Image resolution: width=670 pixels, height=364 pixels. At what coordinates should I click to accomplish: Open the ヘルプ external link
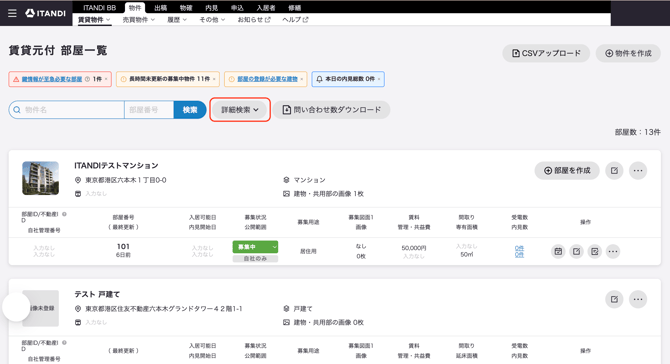(295, 20)
